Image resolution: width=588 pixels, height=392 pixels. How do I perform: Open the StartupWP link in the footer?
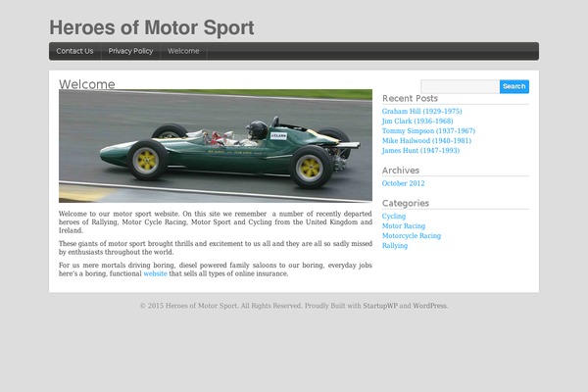pyautogui.click(x=380, y=306)
